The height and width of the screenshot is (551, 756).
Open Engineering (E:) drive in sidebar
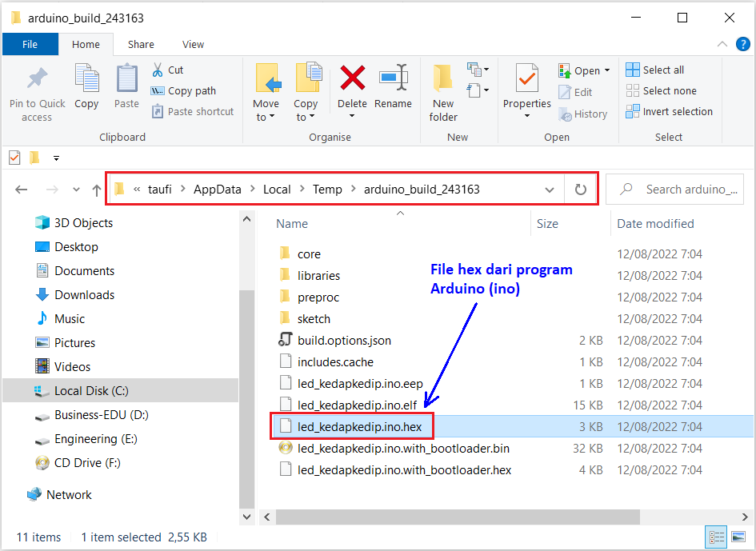tap(95, 439)
